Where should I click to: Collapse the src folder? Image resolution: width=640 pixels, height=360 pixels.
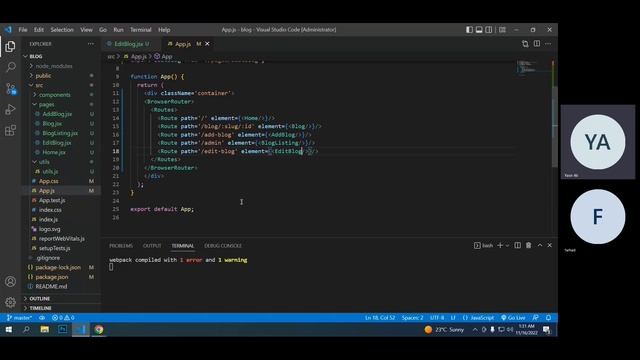[31, 85]
